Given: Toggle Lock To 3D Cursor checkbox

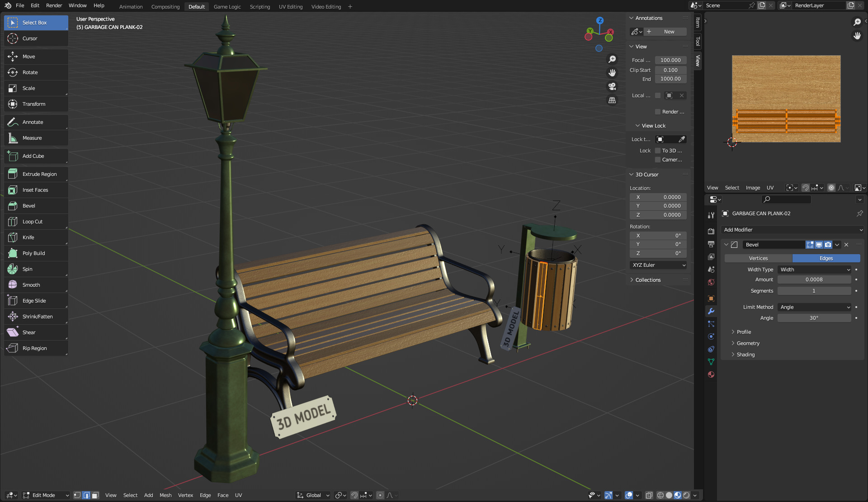Looking at the screenshot, I should tap(658, 151).
